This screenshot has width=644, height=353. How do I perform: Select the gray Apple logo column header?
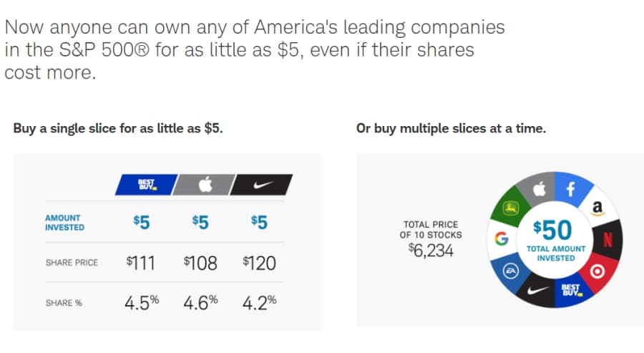pos(204,185)
